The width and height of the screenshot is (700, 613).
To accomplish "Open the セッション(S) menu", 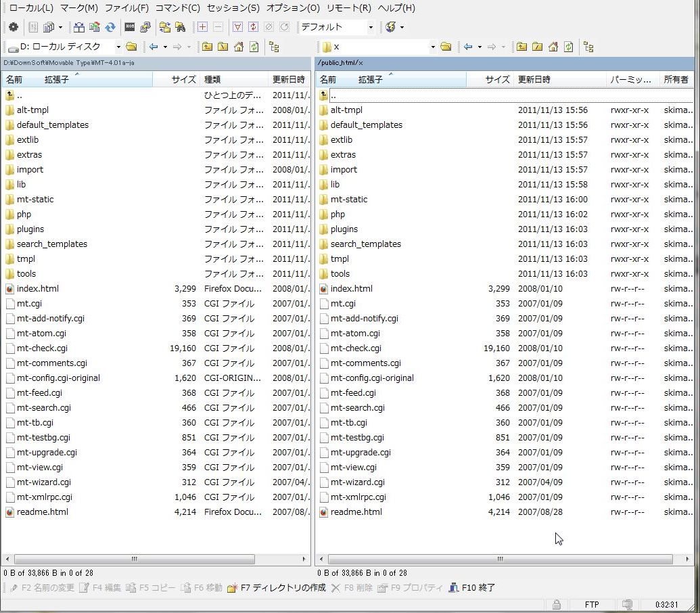I will click(233, 8).
